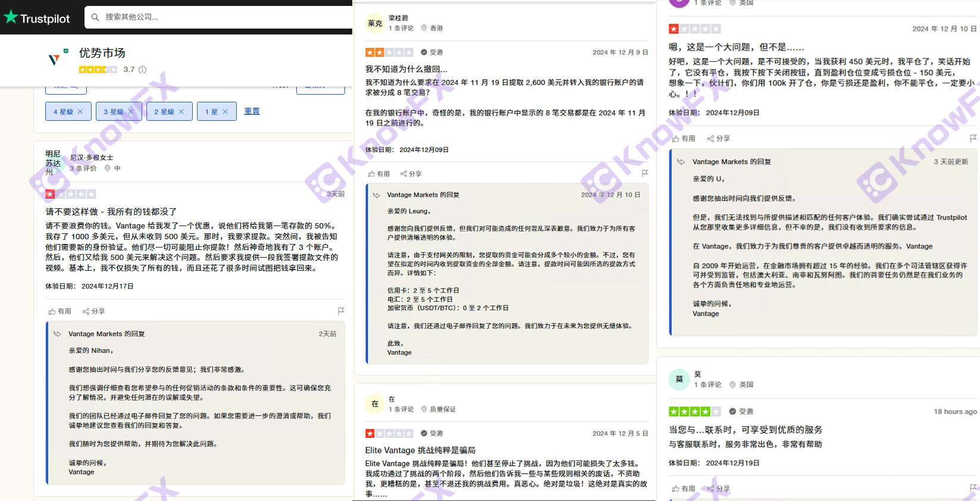Click the Trustpilot logo

click(x=37, y=18)
